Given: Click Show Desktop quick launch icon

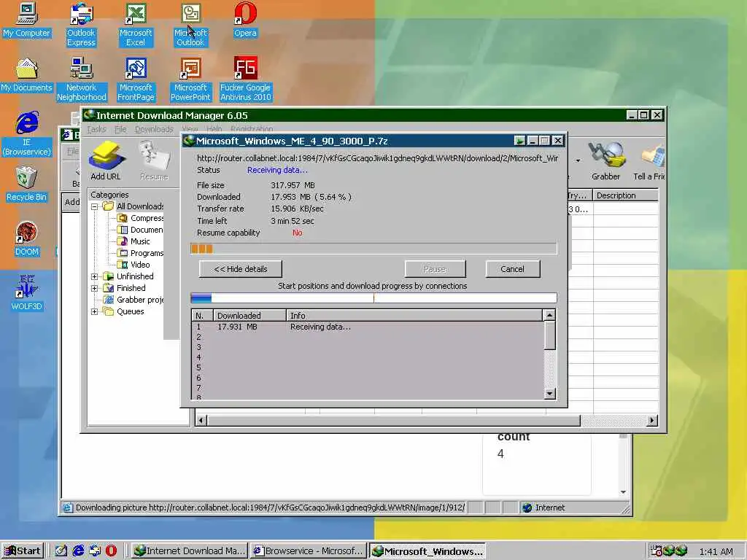Looking at the screenshot, I should pyautogui.click(x=61, y=551).
